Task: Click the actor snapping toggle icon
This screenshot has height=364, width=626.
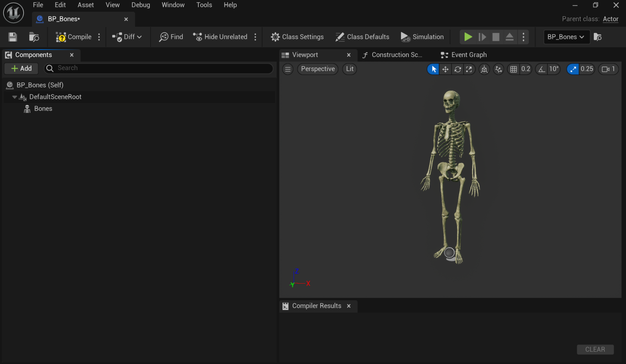Action: (x=499, y=69)
